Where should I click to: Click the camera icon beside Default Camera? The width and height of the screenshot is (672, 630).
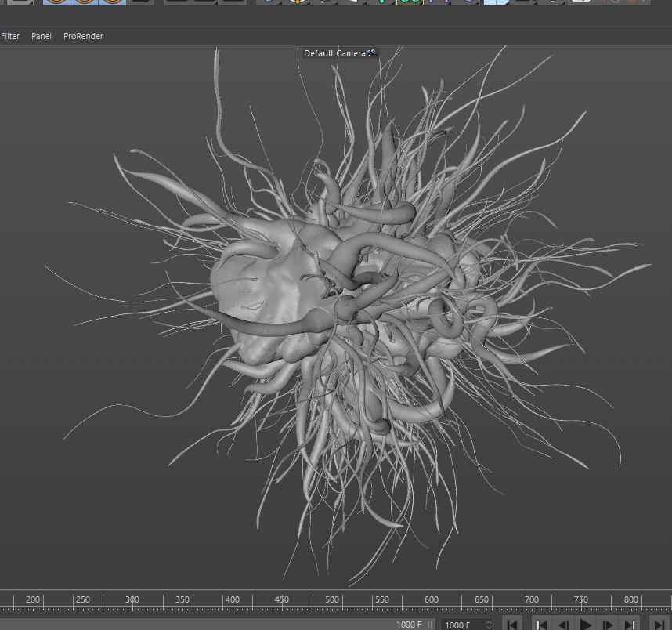372,53
